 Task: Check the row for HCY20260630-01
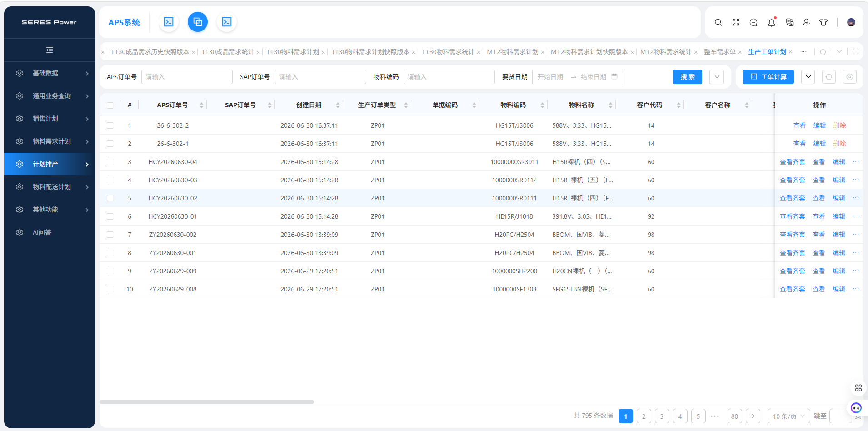point(110,216)
